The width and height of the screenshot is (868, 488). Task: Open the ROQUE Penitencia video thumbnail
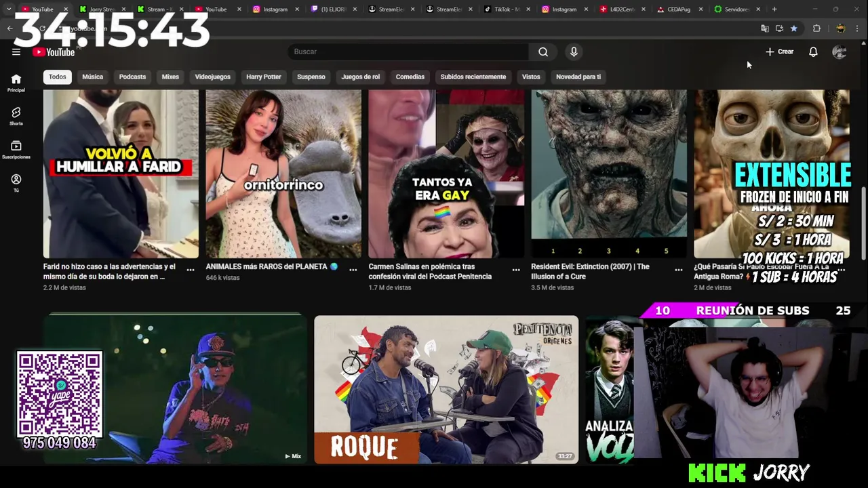(x=446, y=390)
